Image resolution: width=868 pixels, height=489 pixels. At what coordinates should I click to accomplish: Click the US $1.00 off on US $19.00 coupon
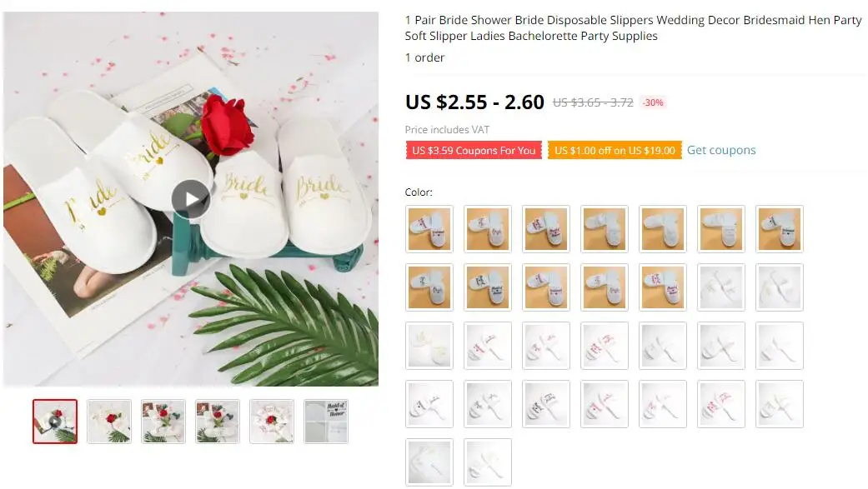click(x=615, y=151)
